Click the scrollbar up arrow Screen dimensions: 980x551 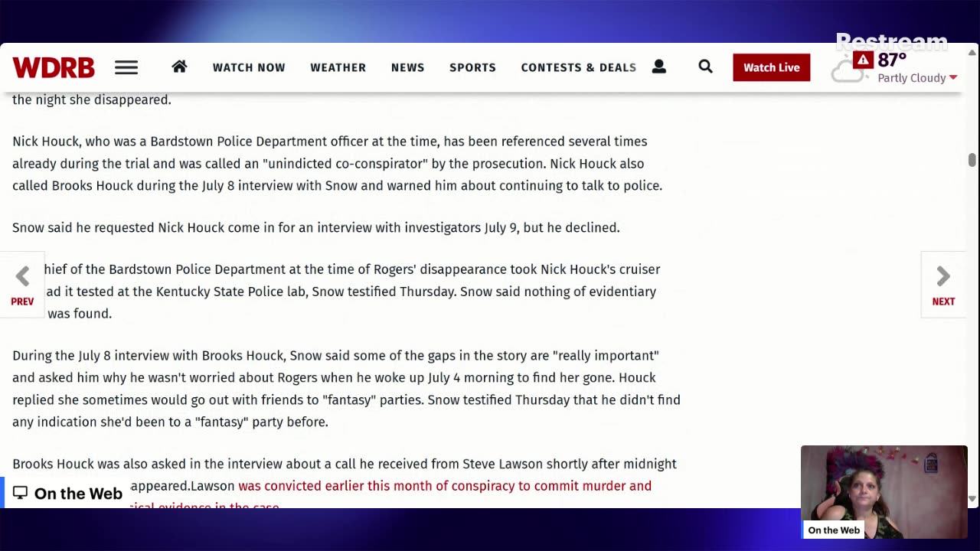[972, 52]
